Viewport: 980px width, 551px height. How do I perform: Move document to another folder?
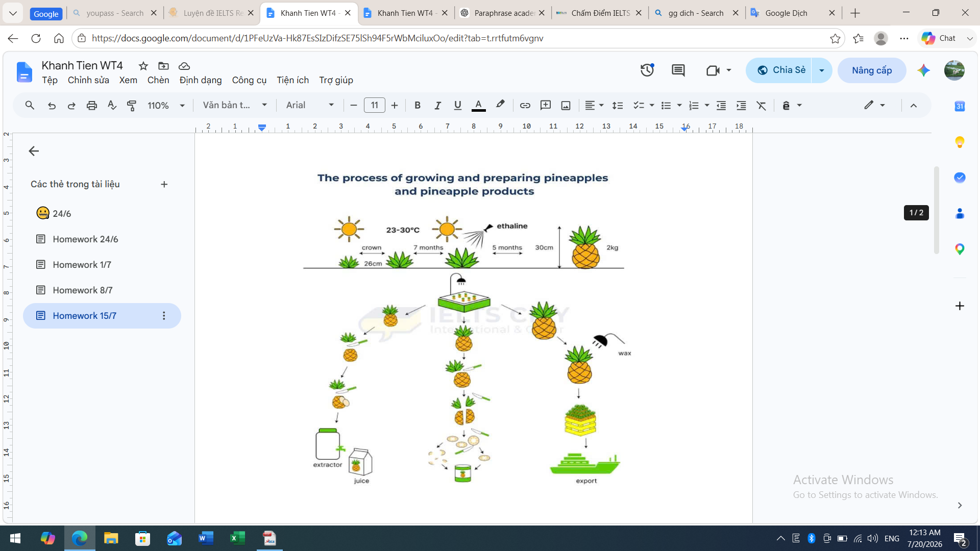click(163, 66)
